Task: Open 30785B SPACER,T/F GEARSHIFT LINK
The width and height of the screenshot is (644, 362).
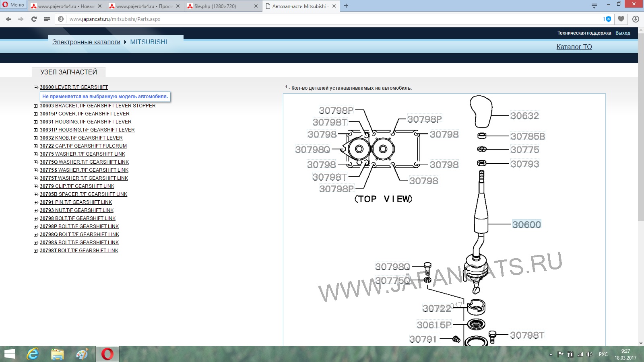Action: pyautogui.click(x=83, y=194)
